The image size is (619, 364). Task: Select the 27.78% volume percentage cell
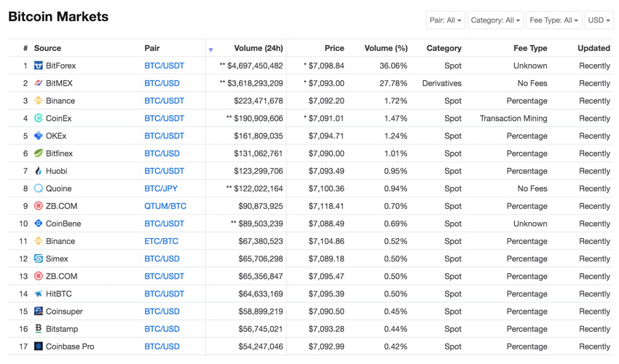point(393,83)
